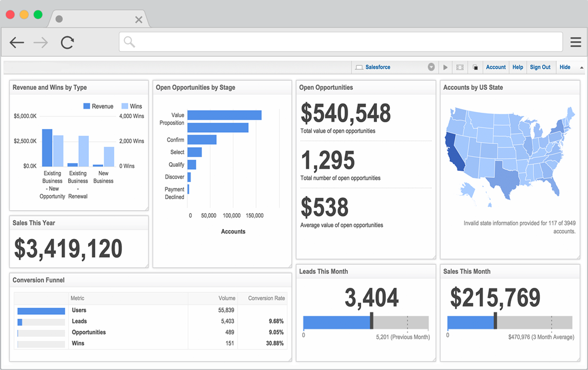The width and height of the screenshot is (588, 370).
Task: Click the Open Opportunities by Stage title
Action: [195, 88]
